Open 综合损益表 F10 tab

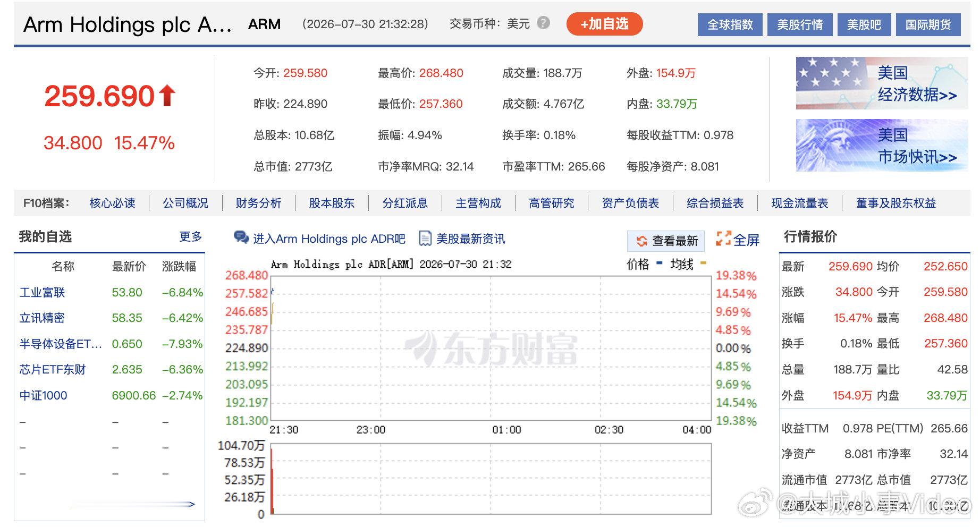[x=715, y=203]
